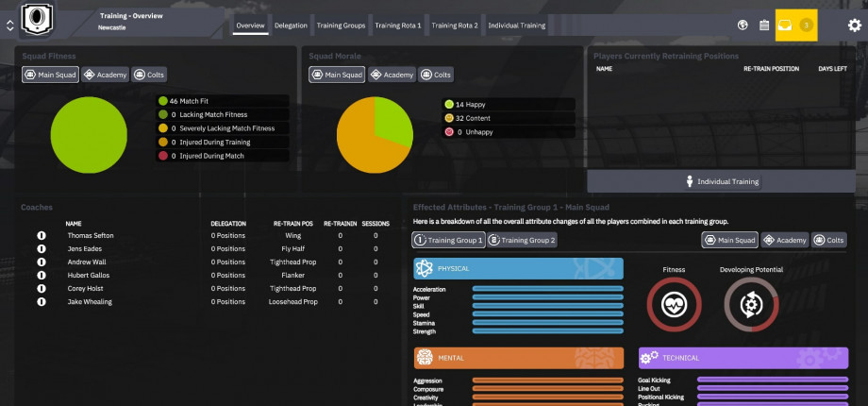Click the 46 Match Fit legend entry
The height and width of the screenshot is (406, 868).
tap(223, 101)
